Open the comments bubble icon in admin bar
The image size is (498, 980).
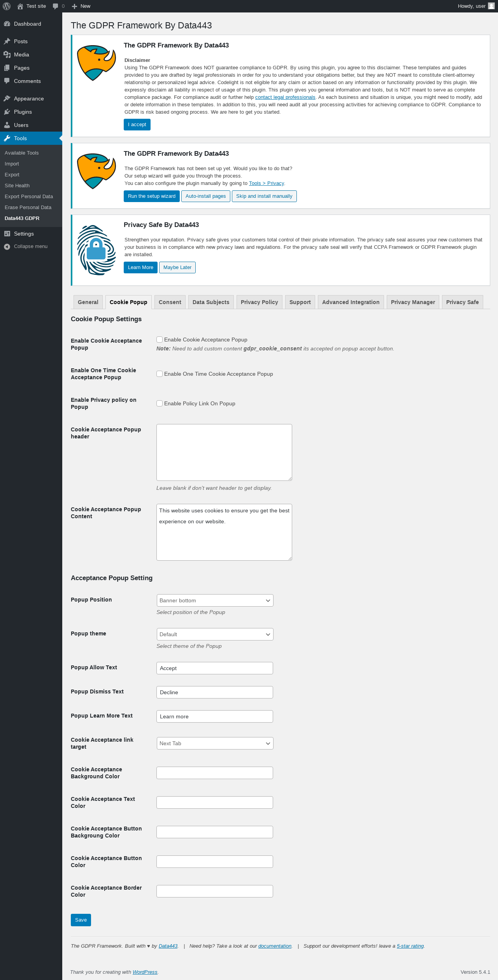[55, 6]
